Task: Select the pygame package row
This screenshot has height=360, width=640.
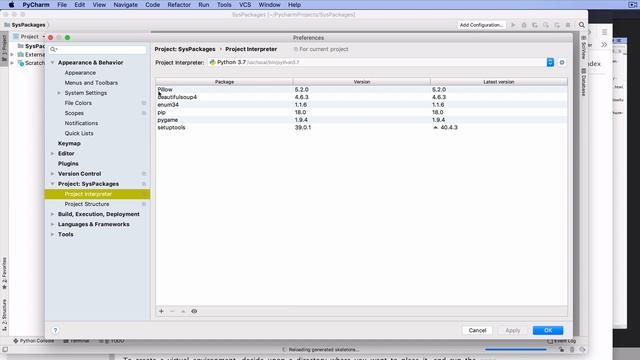Action: [x=361, y=120]
